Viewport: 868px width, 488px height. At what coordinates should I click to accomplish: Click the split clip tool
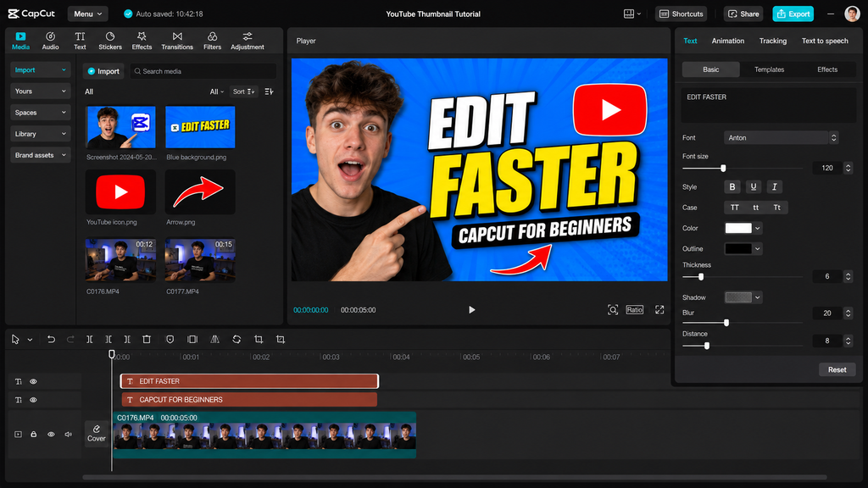click(90, 339)
